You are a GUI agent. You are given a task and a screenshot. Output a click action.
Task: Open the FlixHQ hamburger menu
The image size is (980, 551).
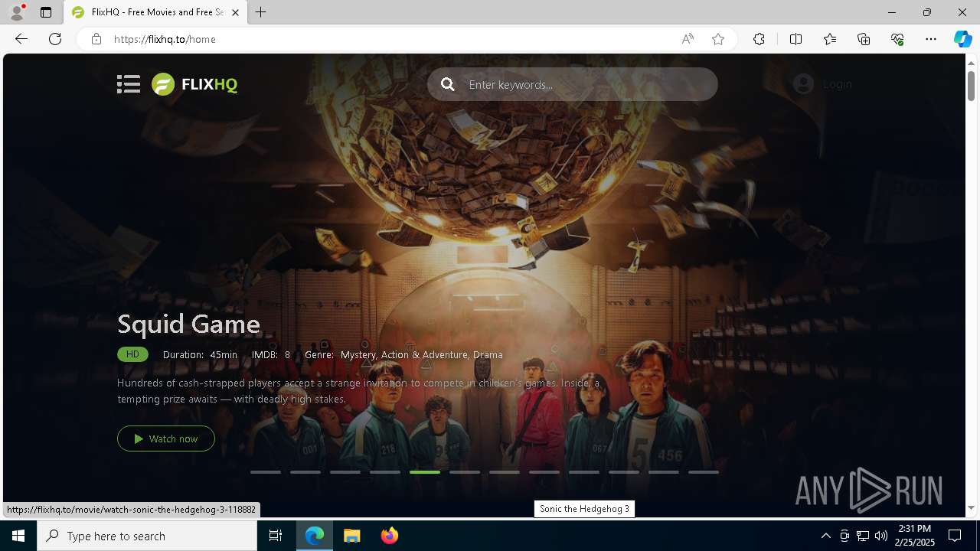(129, 84)
